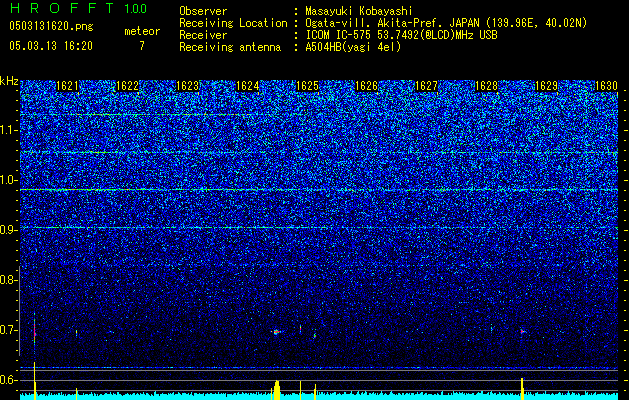Click the 1625 time marker
The height and width of the screenshot is (400, 629).
(307, 86)
